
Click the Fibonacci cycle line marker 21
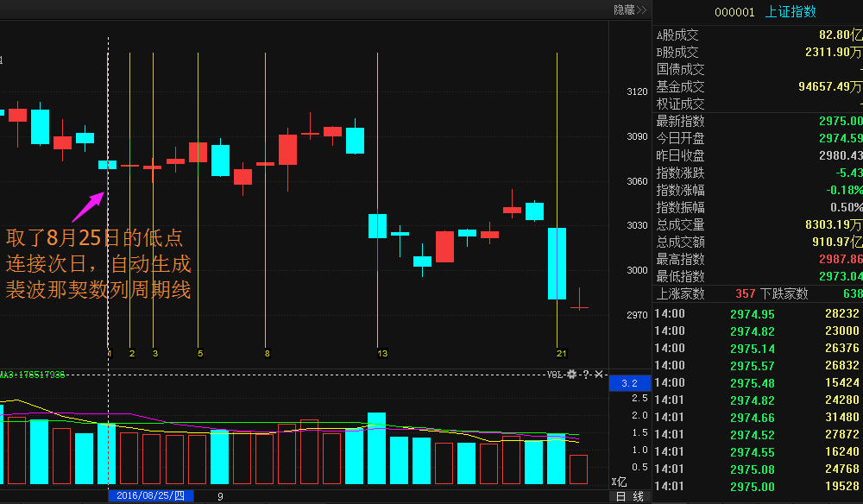point(562,354)
